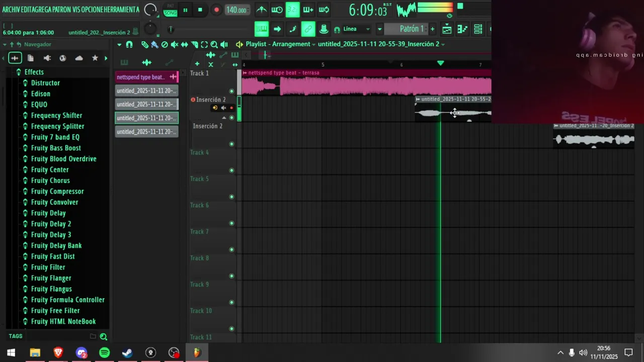Show hidden tray icons chevron
The width and height of the screenshot is (644, 362).
click(560, 352)
